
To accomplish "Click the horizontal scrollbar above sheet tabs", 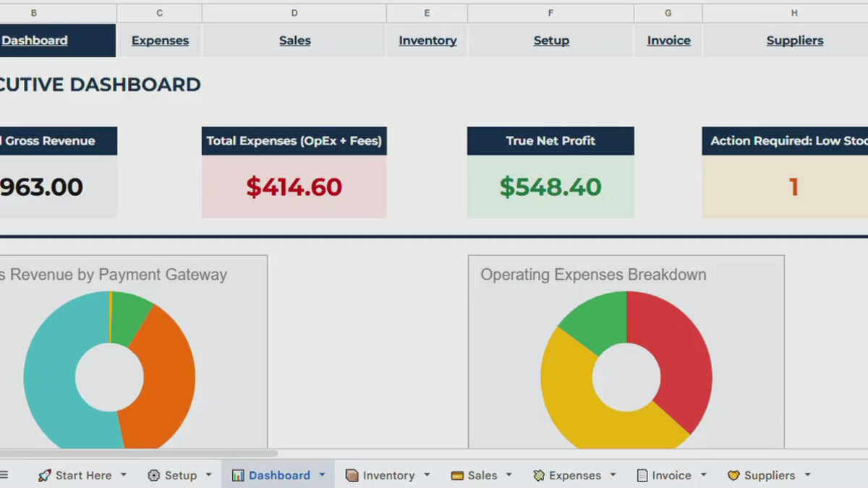I will (138, 453).
